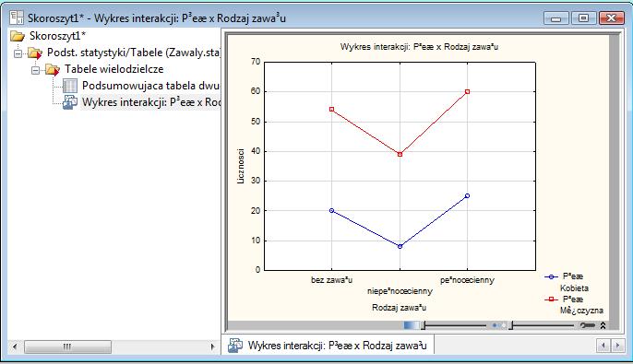Maximize the Skoroszyt1 workbook window
633x364 pixels.
tap(583, 18)
